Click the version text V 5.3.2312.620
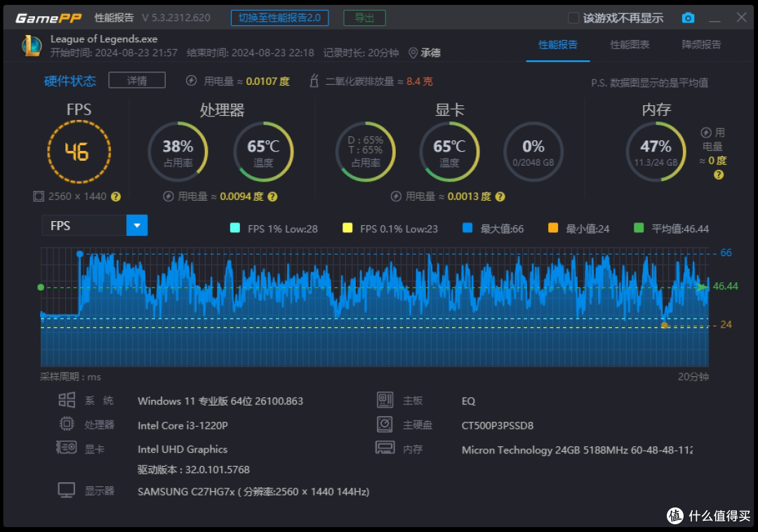 point(176,18)
